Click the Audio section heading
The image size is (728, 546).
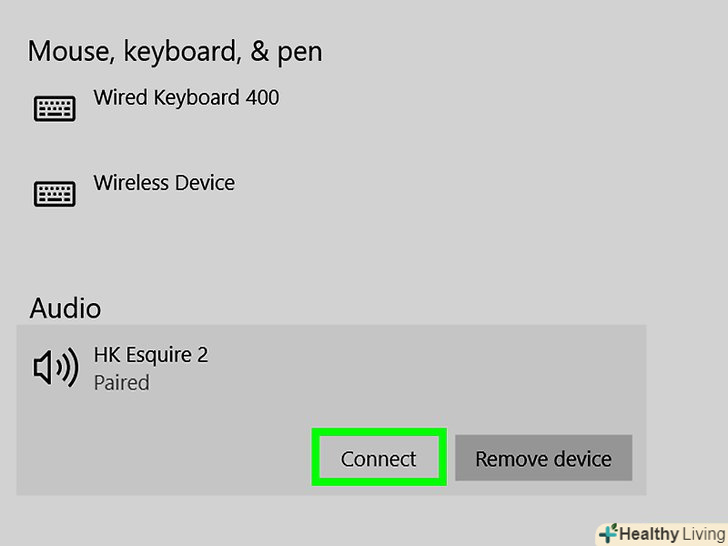tap(65, 308)
